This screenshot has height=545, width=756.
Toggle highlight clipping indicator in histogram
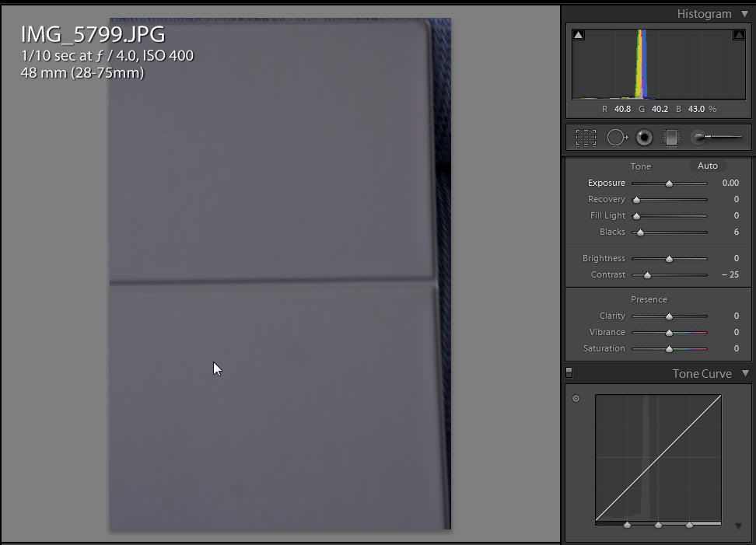[738, 35]
